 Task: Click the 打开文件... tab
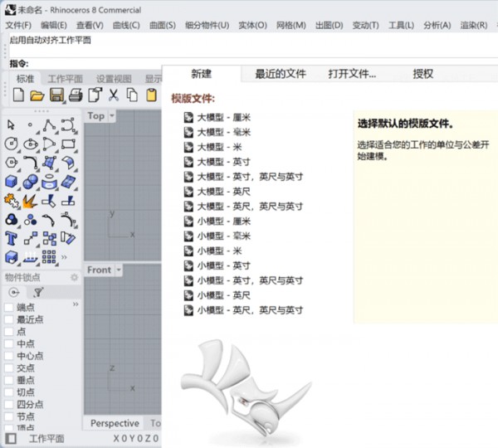point(352,74)
